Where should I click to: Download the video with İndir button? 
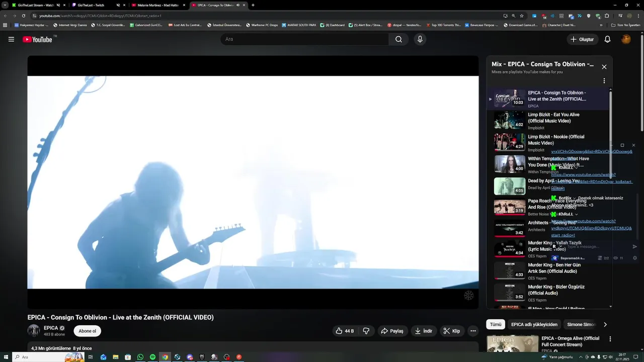coord(423,331)
